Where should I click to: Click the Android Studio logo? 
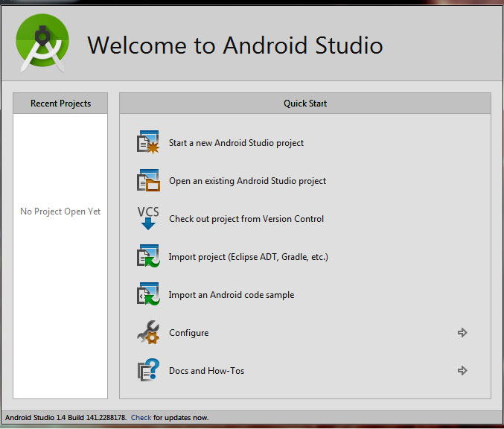(42, 42)
